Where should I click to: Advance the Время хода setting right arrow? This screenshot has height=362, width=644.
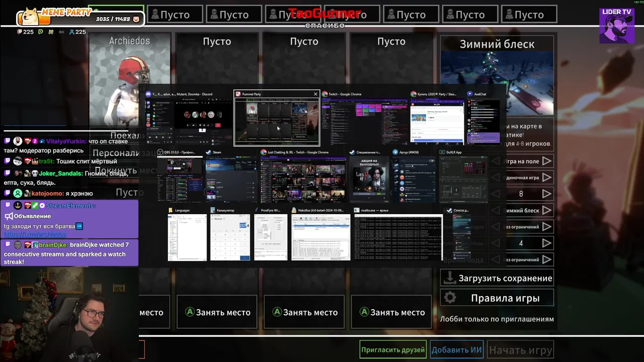click(x=546, y=259)
